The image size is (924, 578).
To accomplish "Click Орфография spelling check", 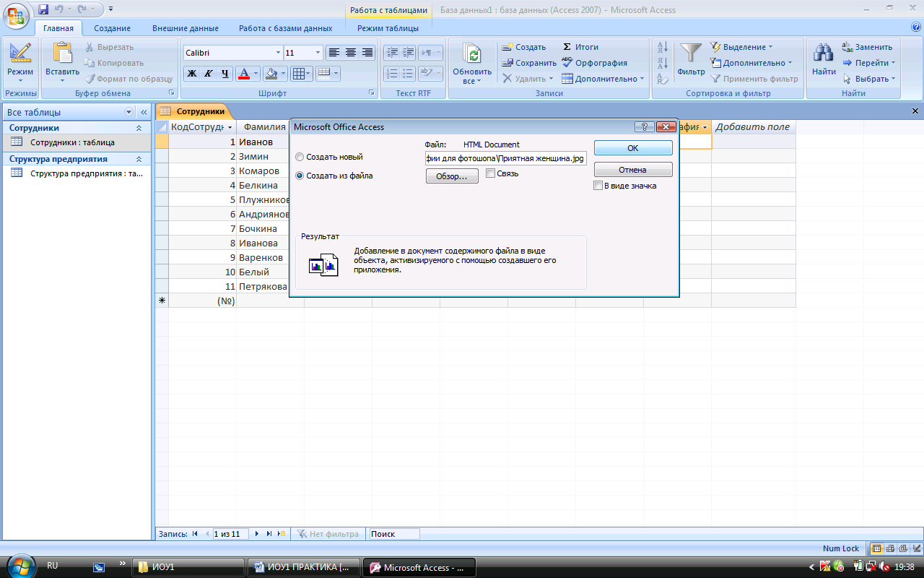I will pos(594,63).
